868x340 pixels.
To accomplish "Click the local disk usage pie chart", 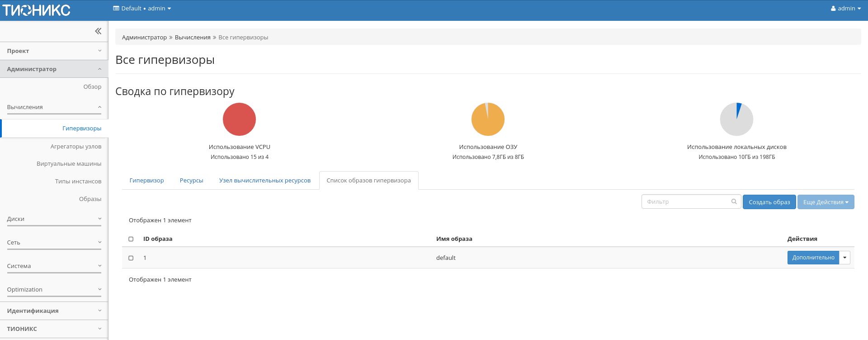I will [x=736, y=120].
